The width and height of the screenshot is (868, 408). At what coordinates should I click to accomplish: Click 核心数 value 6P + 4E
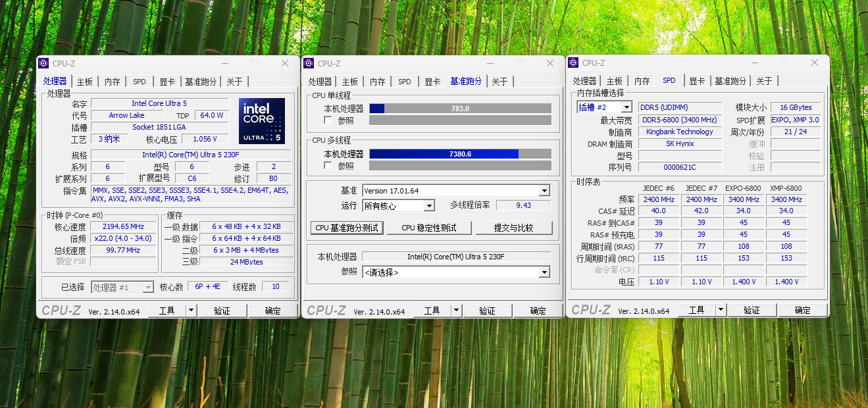[208, 286]
